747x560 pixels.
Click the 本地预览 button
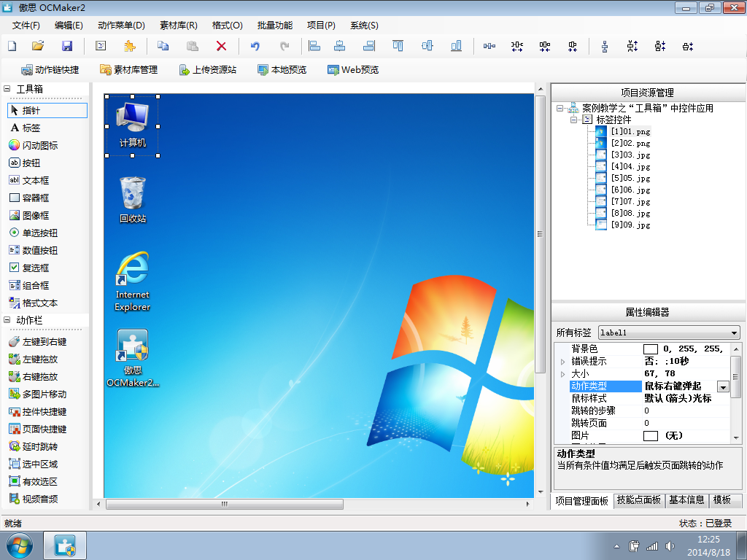(x=282, y=70)
